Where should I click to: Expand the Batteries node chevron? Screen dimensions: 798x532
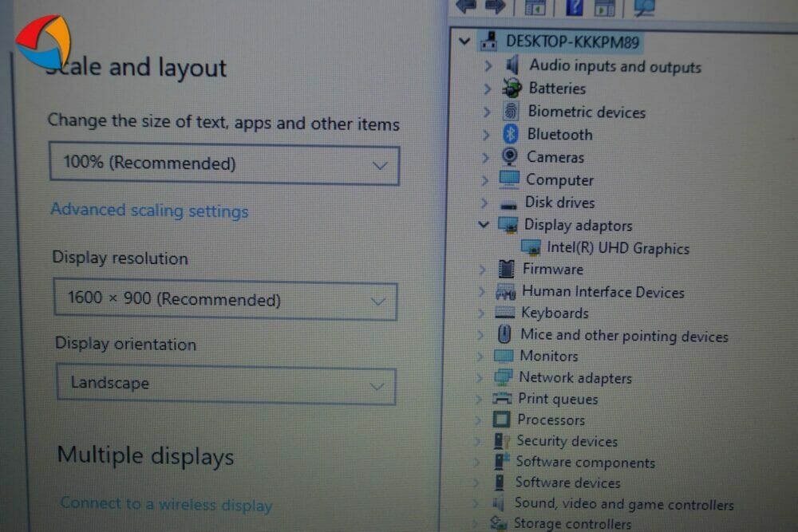coord(487,89)
